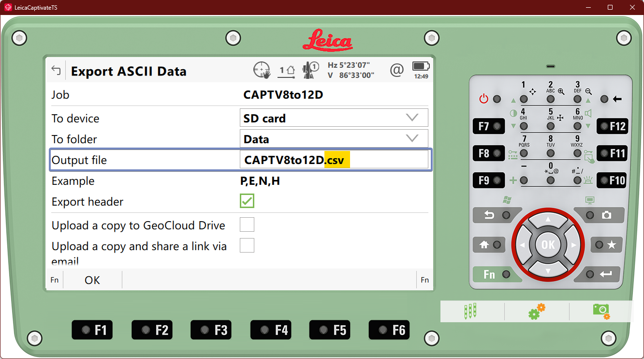Image resolution: width=644 pixels, height=359 pixels.
Task: Click the Output file name field
Action: (x=334, y=160)
